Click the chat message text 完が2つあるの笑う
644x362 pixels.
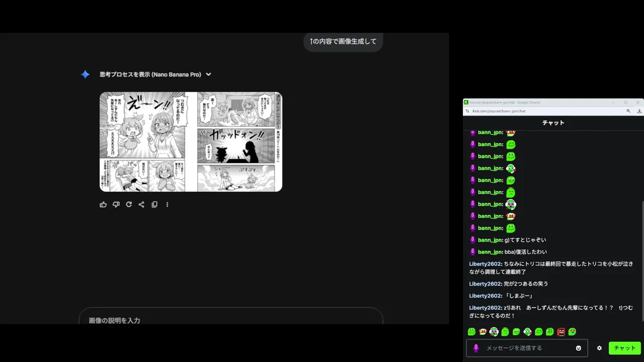[x=526, y=284]
